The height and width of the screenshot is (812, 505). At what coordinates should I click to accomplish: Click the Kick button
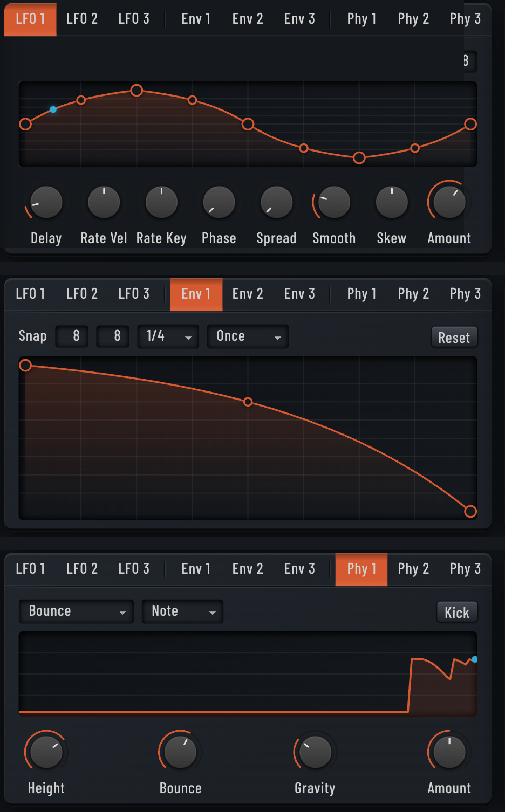tap(457, 613)
